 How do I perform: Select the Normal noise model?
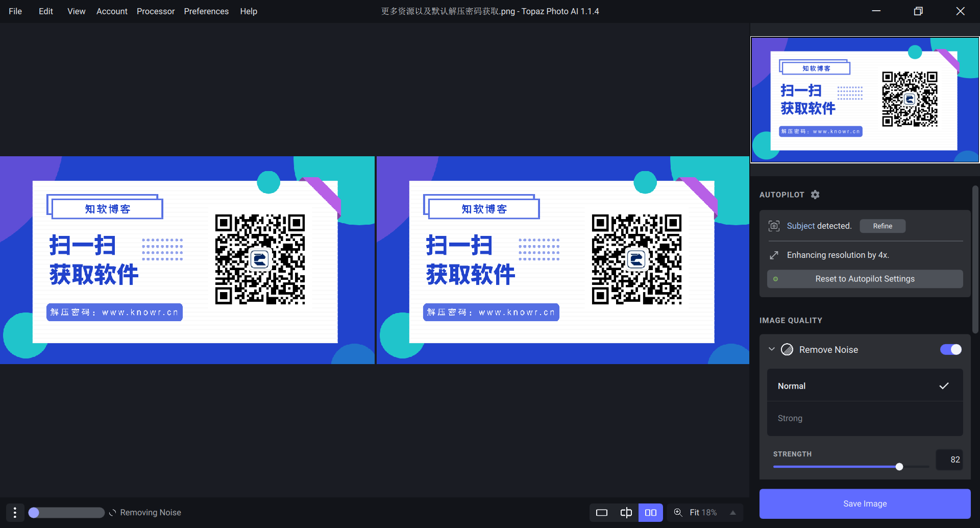click(x=865, y=386)
